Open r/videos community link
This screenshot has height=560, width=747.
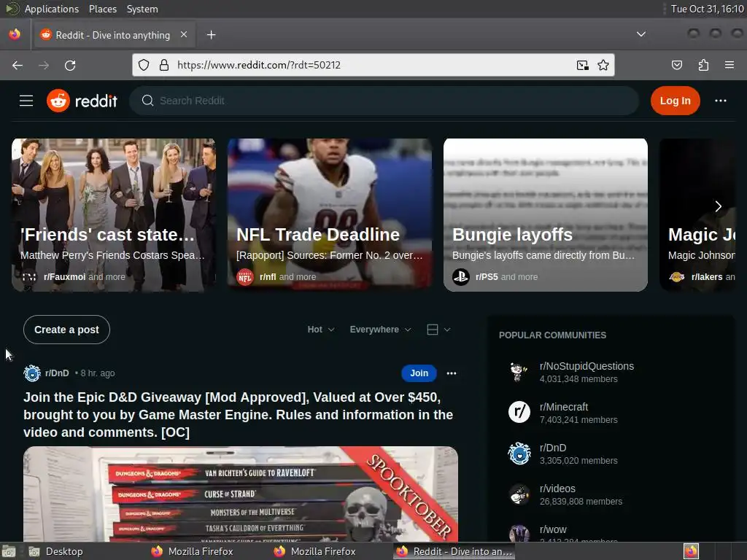click(x=557, y=489)
